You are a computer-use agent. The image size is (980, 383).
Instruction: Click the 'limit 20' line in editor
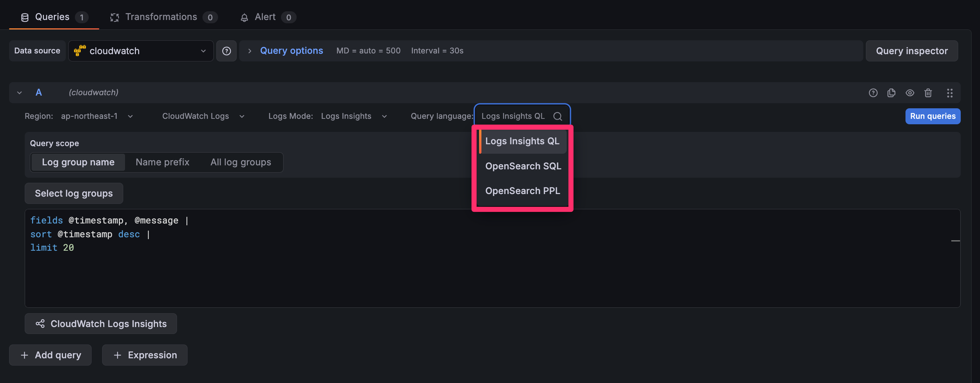52,248
